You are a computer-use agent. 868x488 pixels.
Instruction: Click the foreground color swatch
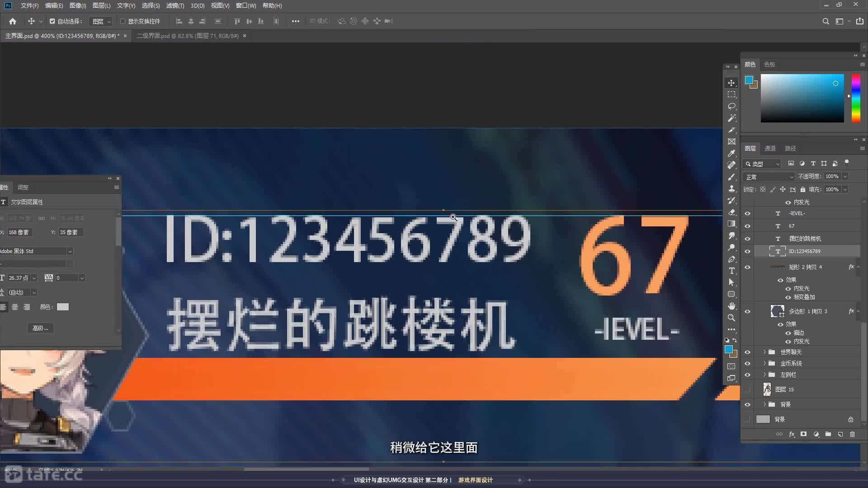[x=730, y=350]
